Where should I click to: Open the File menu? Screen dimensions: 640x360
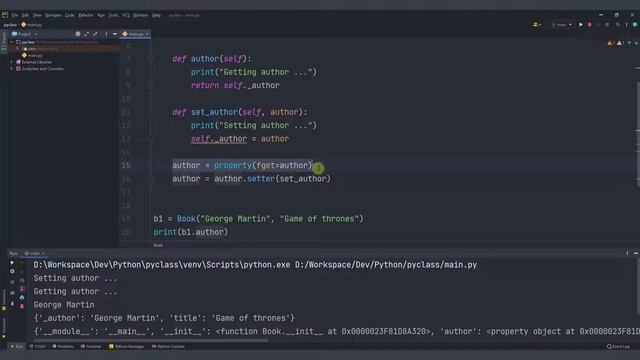[x=15, y=15]
